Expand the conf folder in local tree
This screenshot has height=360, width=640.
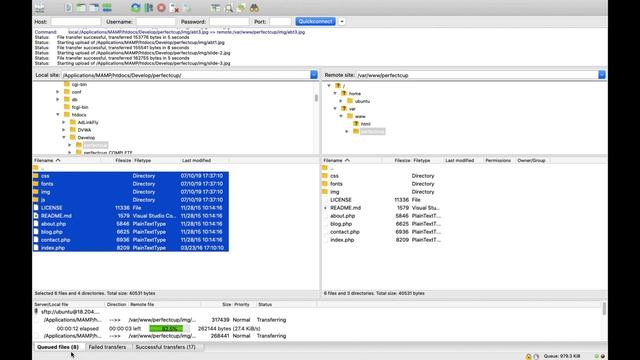click(x=58, y=92)
